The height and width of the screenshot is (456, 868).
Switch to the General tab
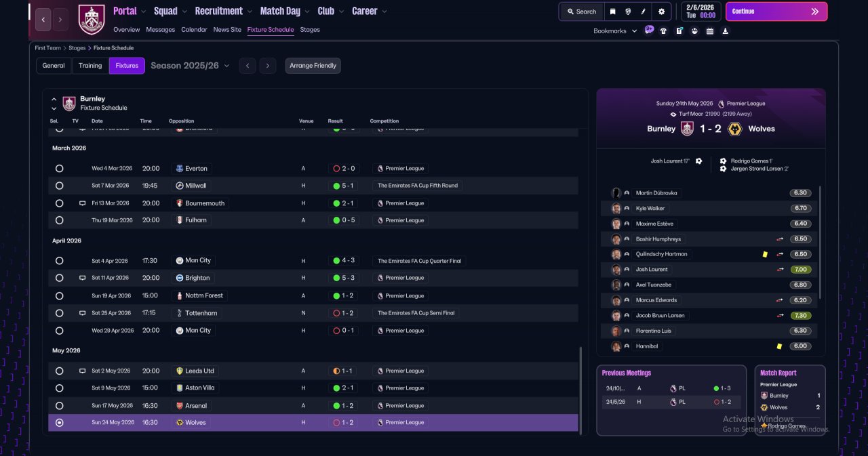coord(54,66)
